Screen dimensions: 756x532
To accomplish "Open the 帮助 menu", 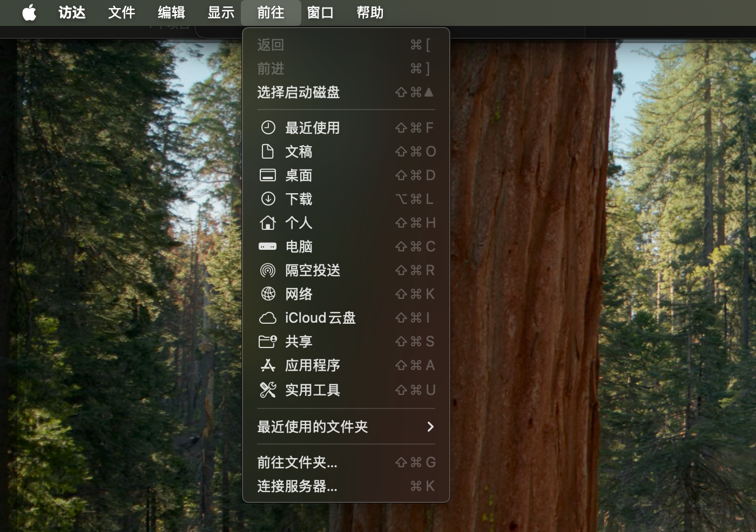I will click(x=369, y=13).
